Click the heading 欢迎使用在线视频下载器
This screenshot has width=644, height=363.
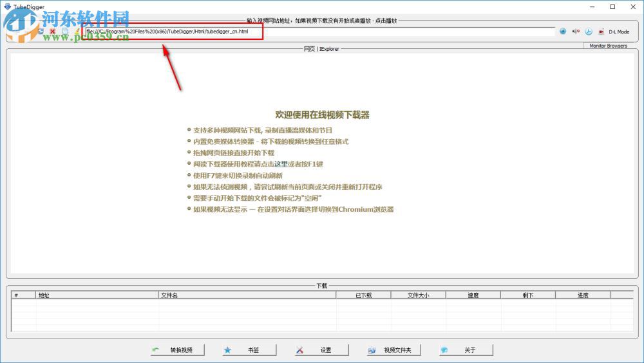tap(323, 115)
